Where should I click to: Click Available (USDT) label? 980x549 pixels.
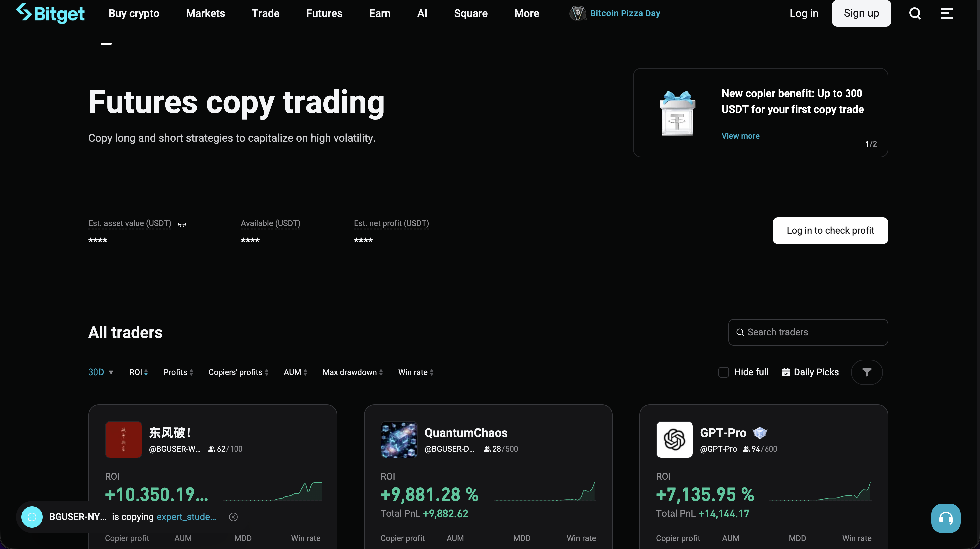270,223
